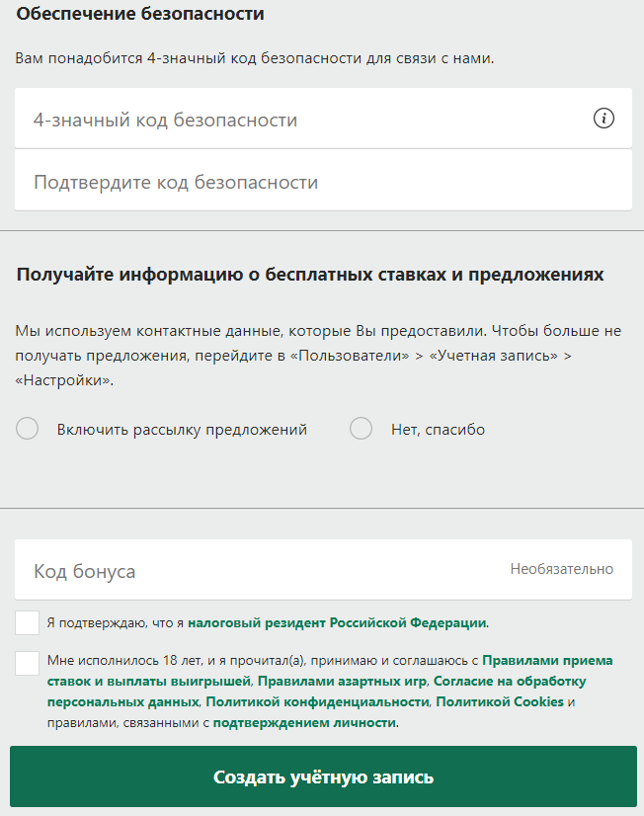Click paragraph starting Мы используем контактные данные
644x816 pixels.
[x=318, y=356]
